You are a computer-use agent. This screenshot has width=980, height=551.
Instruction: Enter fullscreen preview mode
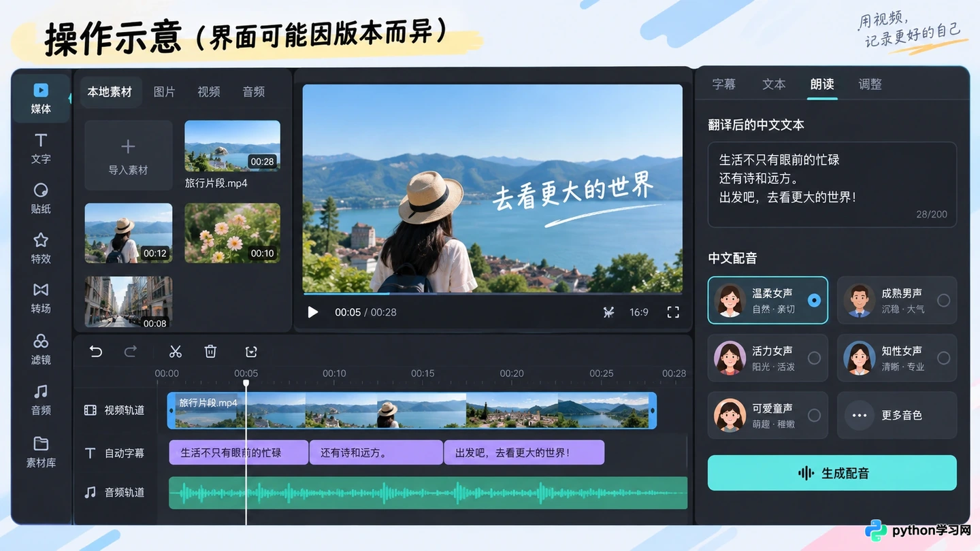coord(673,312)
